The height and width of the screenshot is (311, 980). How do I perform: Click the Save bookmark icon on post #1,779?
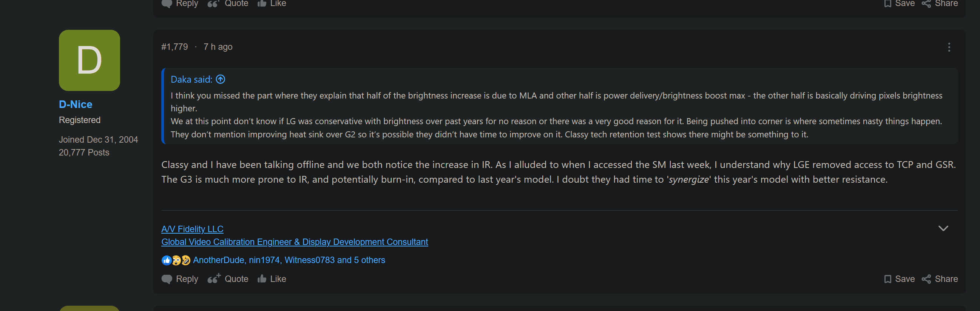click(887, 279)
